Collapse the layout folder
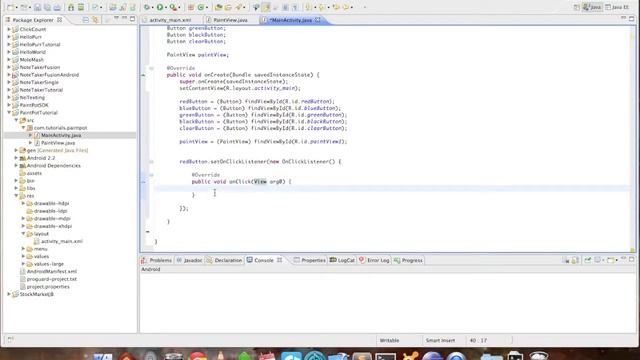 pos(24,233)
